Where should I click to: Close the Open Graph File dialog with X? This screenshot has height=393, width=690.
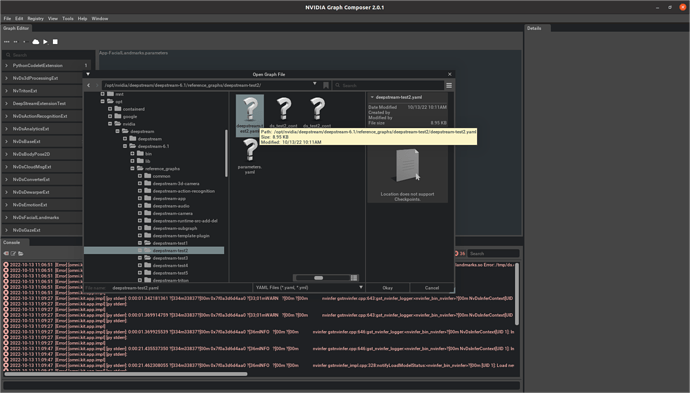click(449, 74)
